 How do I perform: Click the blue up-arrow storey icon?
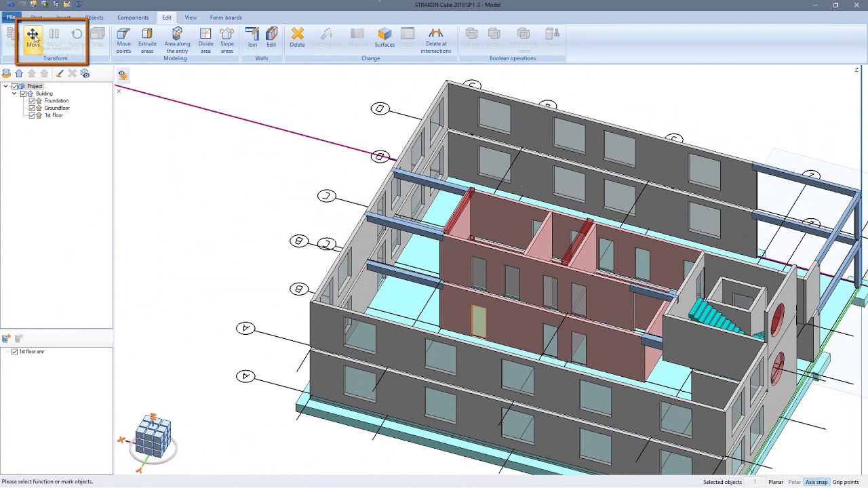(x=19, y=73)
